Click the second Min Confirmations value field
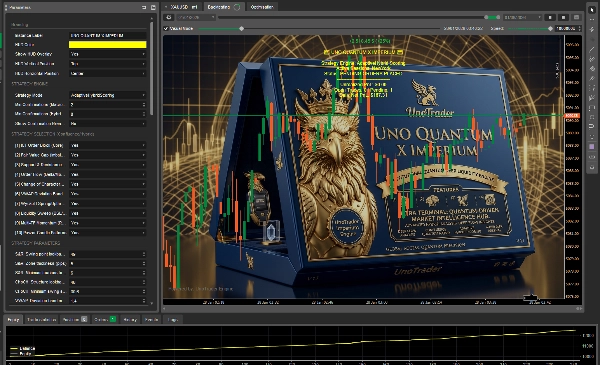The width and height of the screenshot is (600, 365). (x=108, y=114)
